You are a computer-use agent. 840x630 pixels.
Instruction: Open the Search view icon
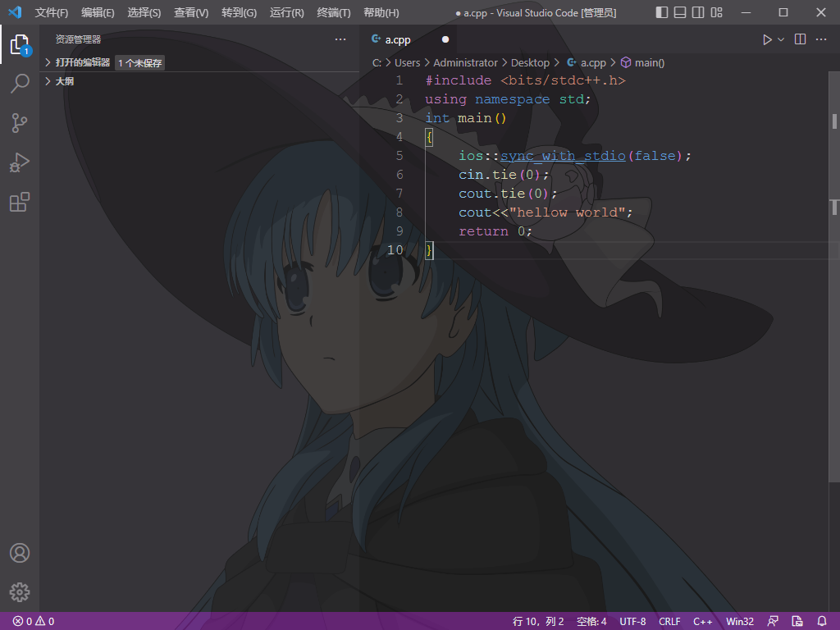click(20, 84)
